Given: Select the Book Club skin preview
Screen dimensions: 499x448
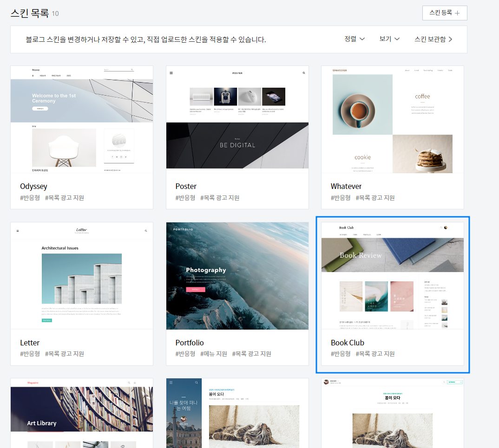Looking at the screenshot, I should point(393,276).
